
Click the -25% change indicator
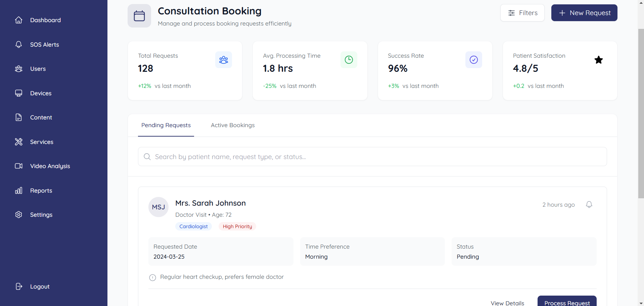[x=270, y=86]
